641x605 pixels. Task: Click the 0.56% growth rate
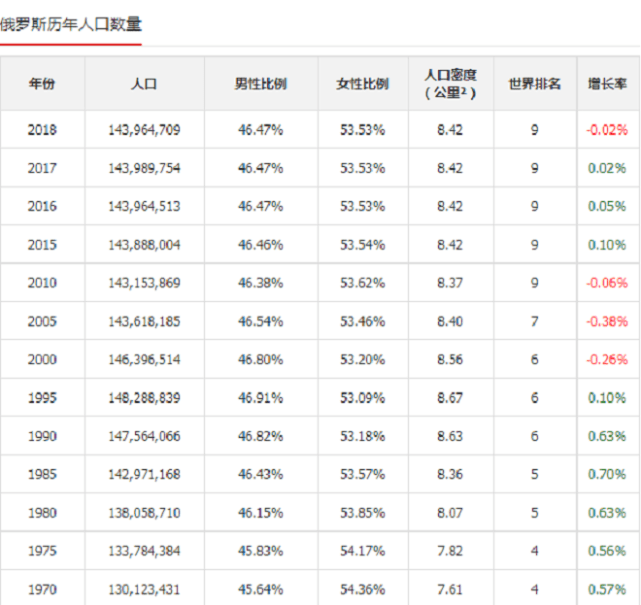point(607,551)
